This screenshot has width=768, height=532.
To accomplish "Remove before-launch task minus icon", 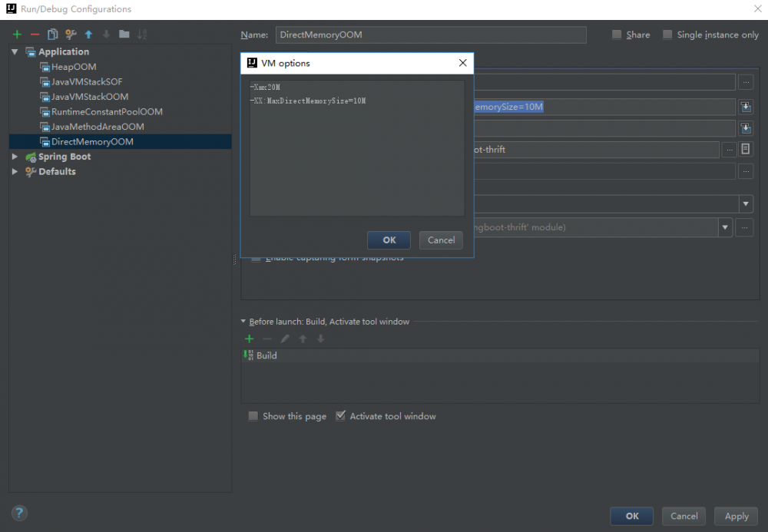I will pos(267,339).
